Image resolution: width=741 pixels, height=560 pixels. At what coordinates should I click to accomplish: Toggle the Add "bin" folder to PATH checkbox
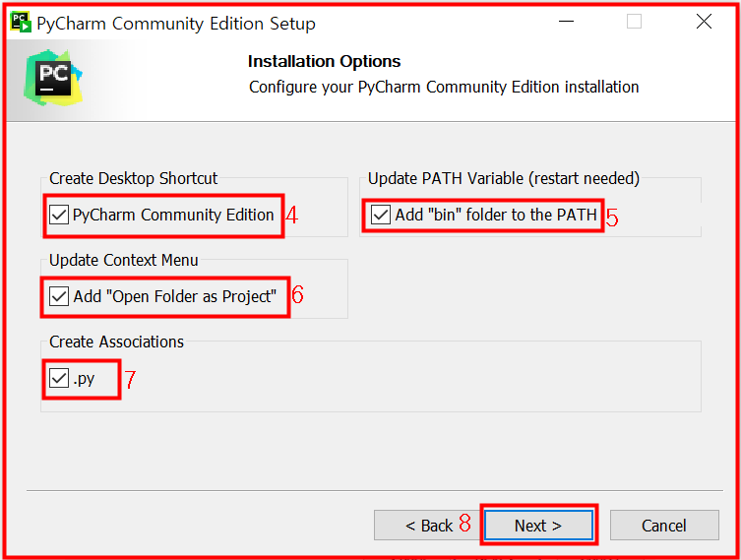(x=381, y=215)
